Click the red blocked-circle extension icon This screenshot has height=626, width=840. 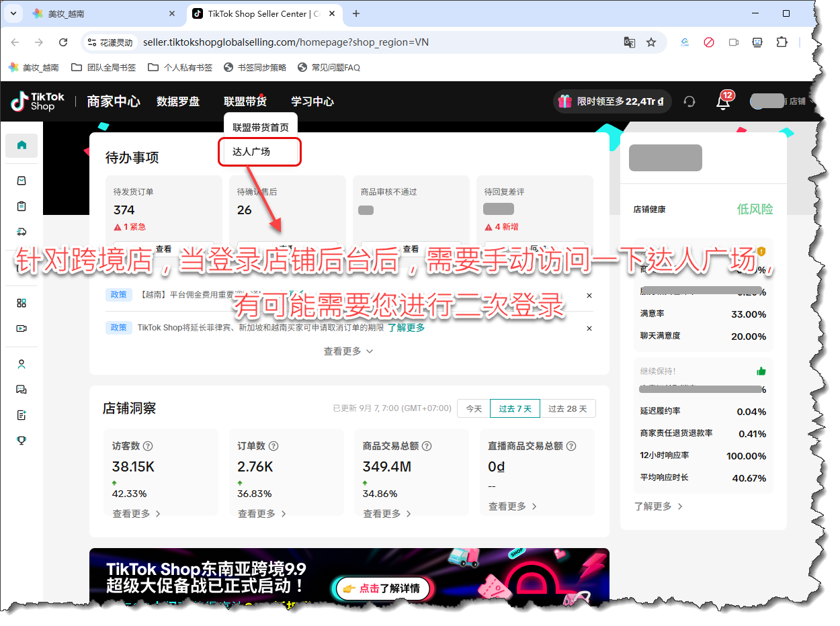(x=709, y=42)
